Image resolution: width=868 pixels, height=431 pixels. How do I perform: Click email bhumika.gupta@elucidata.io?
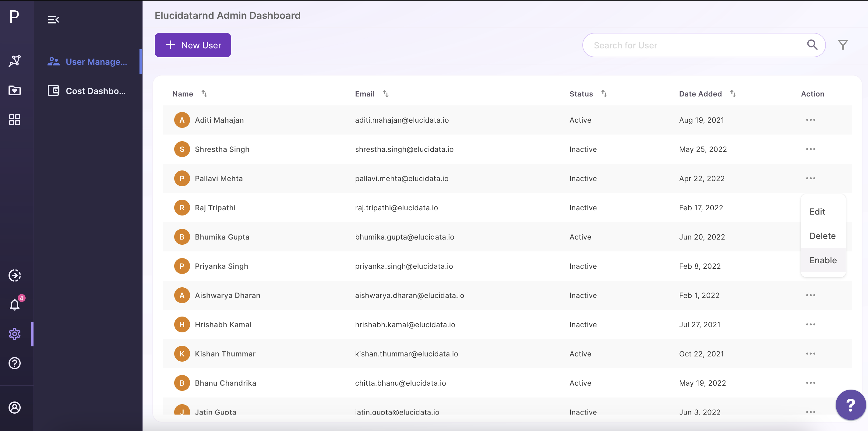404,237
